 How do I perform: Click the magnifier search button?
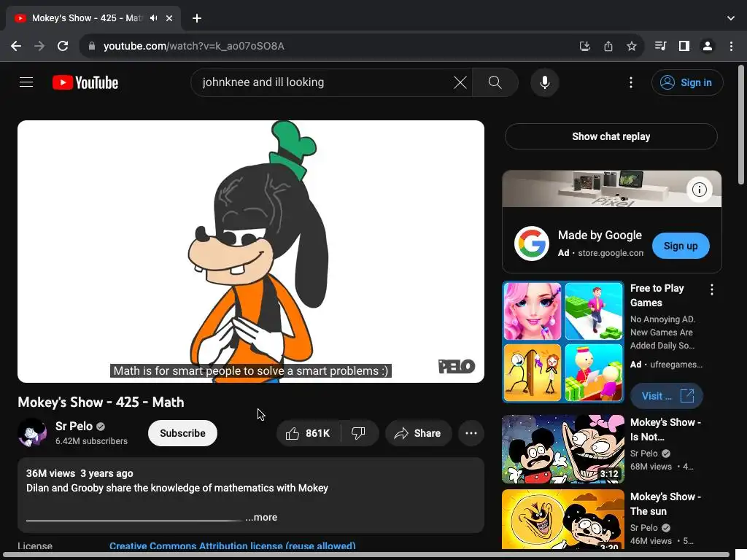(x=495, y=82)
